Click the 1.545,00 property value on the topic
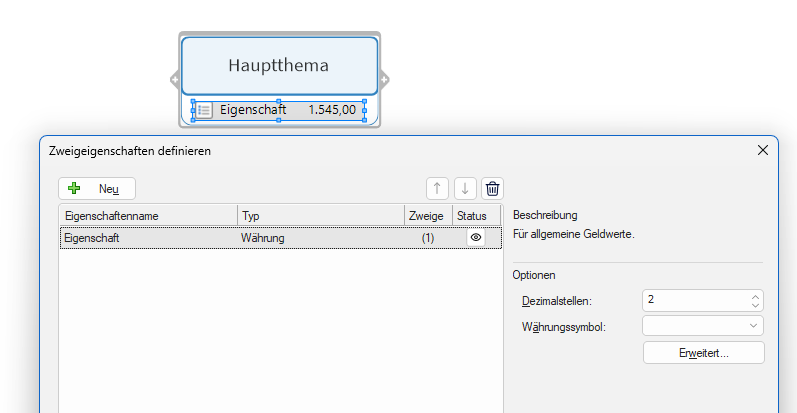 coord(332,110)
